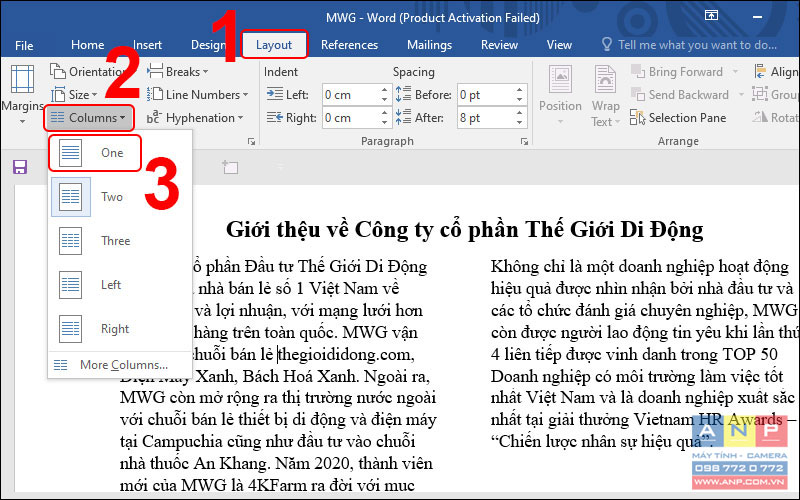Screen dimensions: 800x500
Task: Open the Paragraph dialog launcher
Action: [524, 142]
